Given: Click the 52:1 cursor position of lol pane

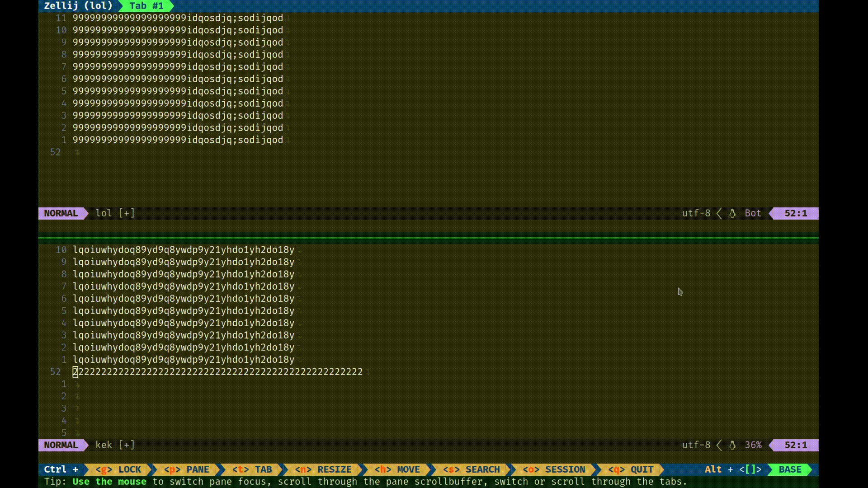Looking at the screenshot, I should (x=795, y=213).
